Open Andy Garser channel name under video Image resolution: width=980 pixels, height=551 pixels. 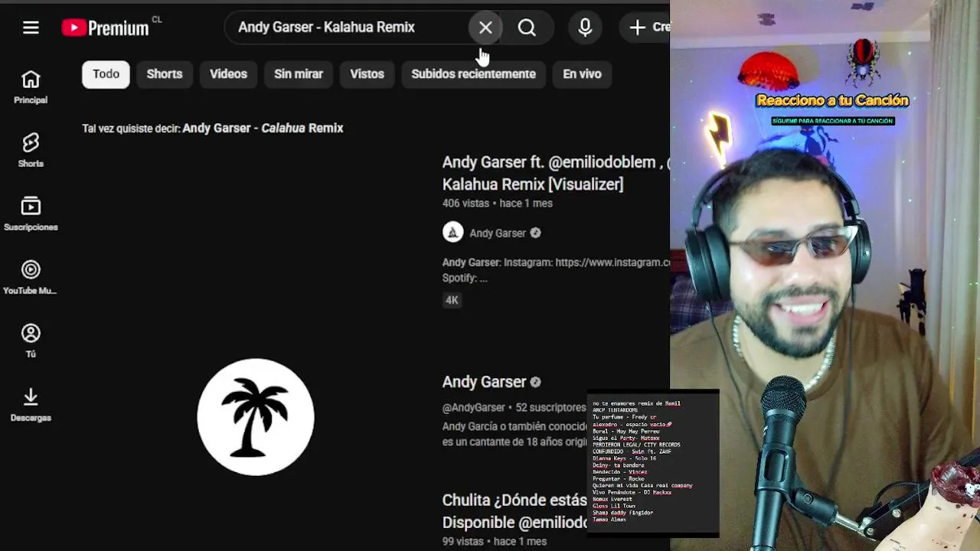click(x=498, y=233)
